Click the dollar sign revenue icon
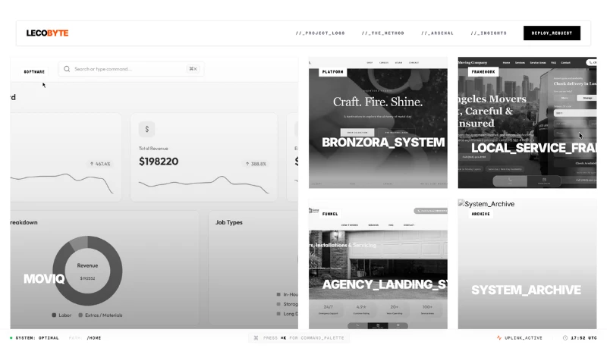607x364 pixels. coord(146,129)
